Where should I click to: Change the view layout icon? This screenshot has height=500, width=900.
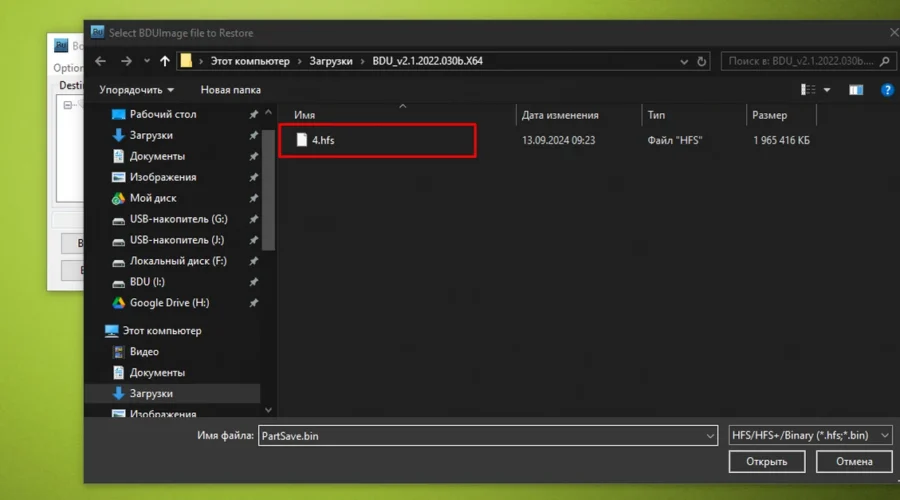pos(809,89)
